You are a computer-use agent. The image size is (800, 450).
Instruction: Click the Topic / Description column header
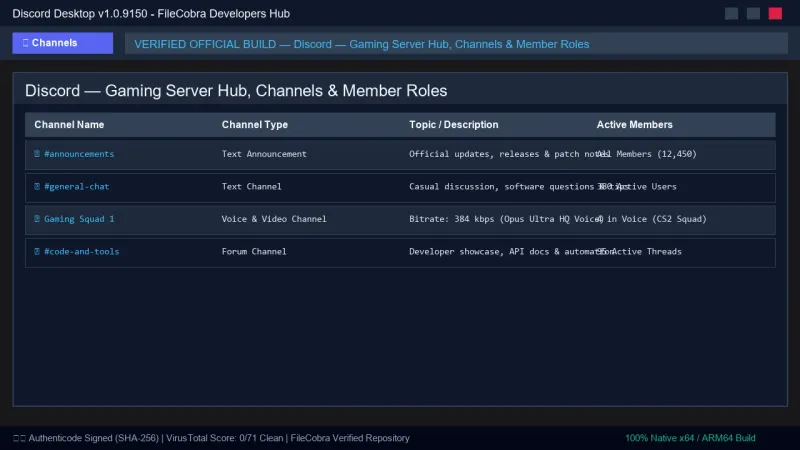pyautogui.click(x=454, y=124)
